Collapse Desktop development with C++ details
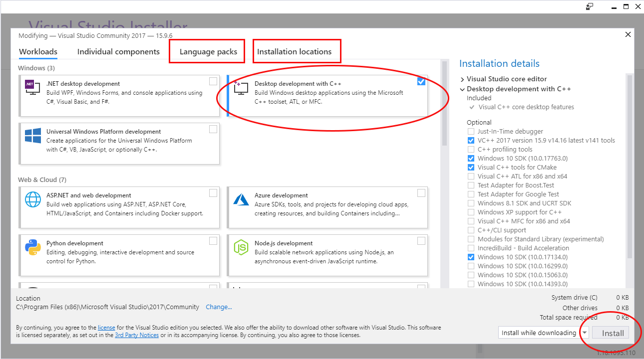This screenshot has width=644, height=359. pos(462,89)
